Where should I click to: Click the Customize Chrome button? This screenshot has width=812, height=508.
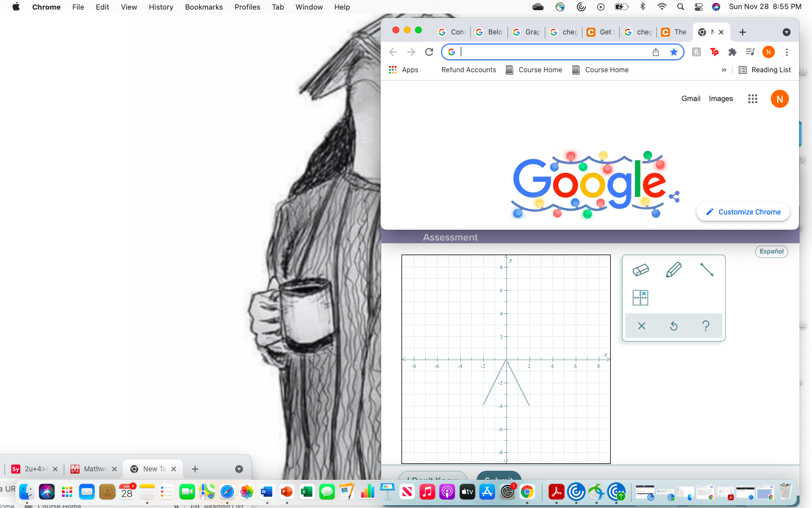pyautogui.click(x=743, y=212)
